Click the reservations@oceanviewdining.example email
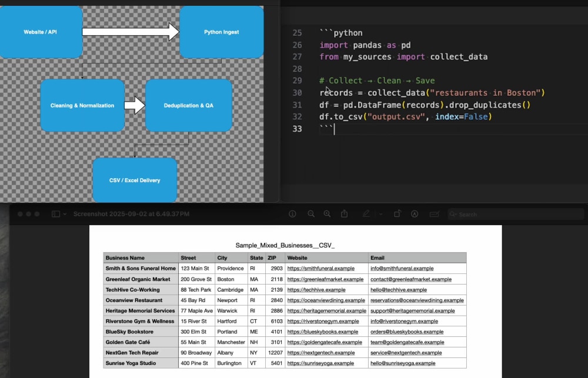 (417, 300)
